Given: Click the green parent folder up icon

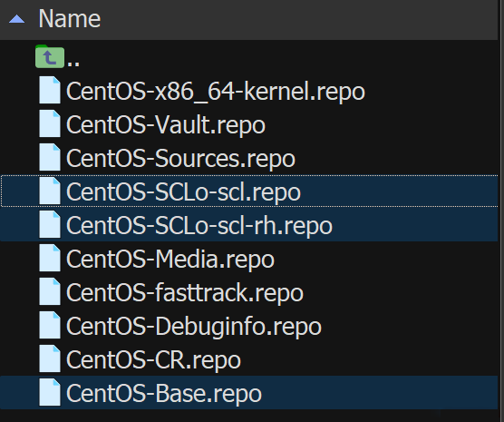Looking at the screenshot, I should tap(50, 56).
